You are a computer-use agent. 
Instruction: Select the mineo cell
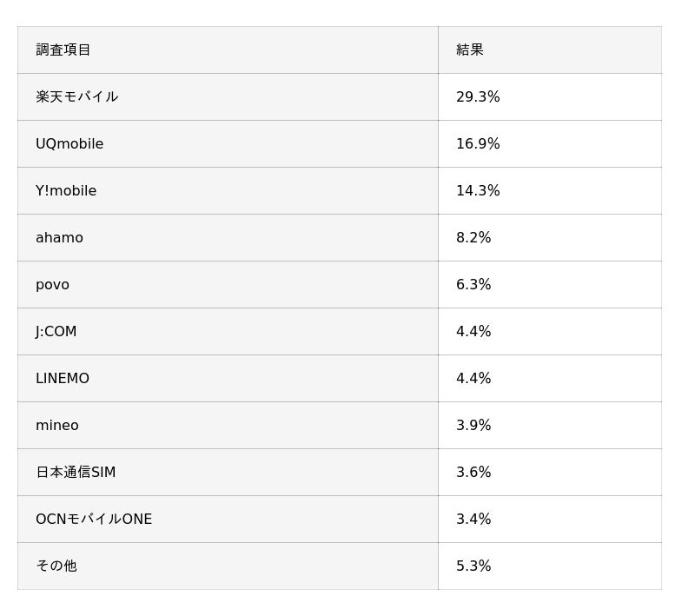(x=57, y=426)
